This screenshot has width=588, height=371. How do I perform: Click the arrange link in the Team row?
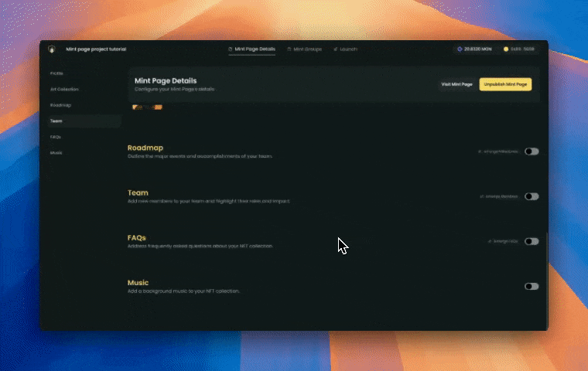point(499,196)
